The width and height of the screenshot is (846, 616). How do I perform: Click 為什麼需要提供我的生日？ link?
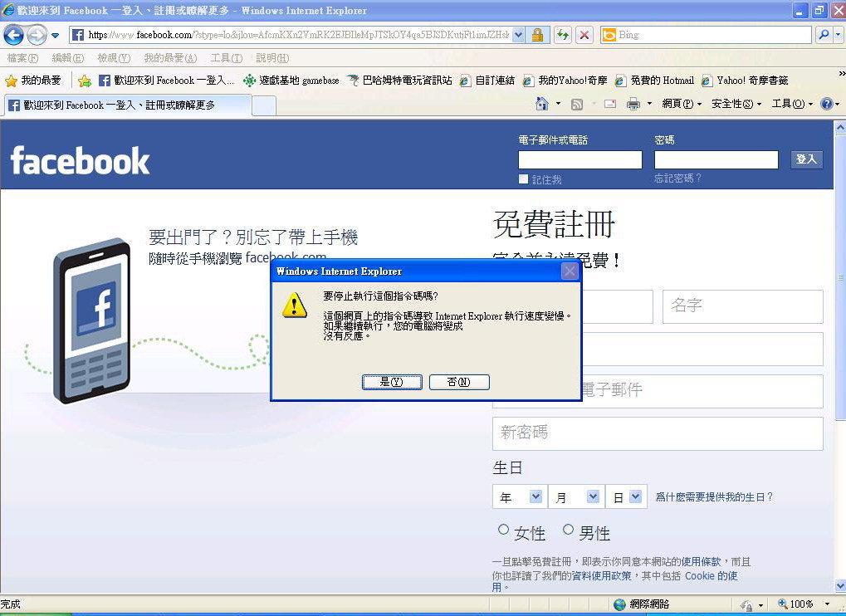coord(714,496)
